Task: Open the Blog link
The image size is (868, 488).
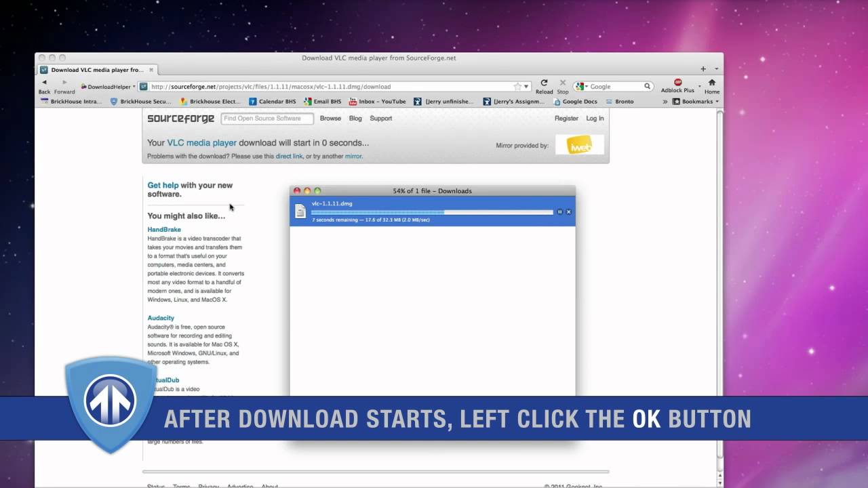Action: point(355,118)
